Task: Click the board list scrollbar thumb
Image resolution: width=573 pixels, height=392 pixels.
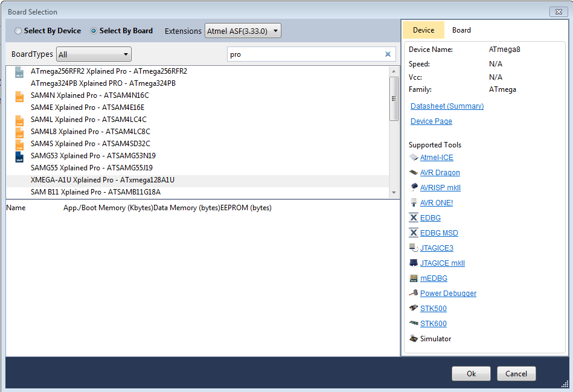Action: (394, 98)
